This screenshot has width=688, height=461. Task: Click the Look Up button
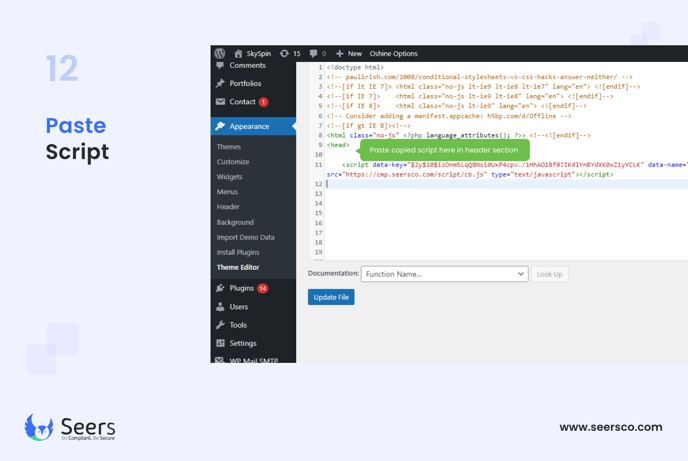[x=549, y=274]
